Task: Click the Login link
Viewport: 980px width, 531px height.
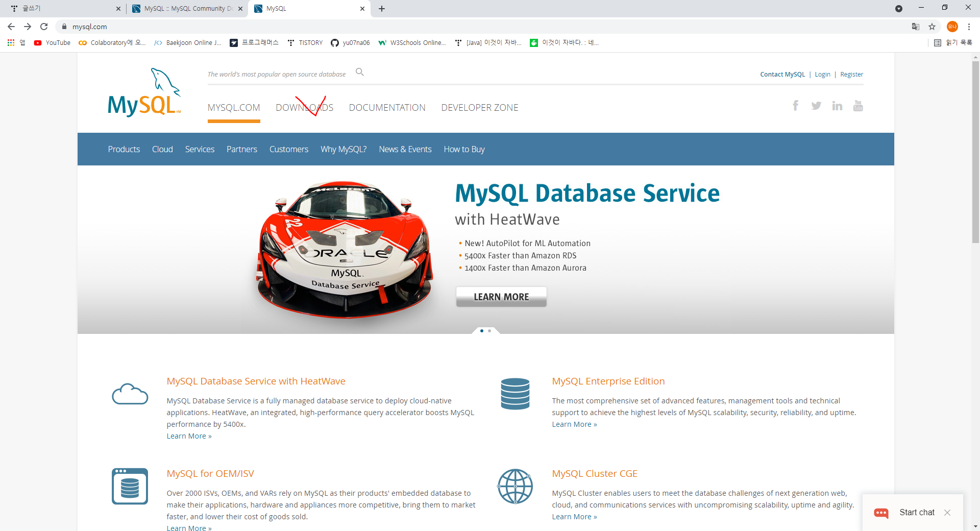Action: [822, 75]
